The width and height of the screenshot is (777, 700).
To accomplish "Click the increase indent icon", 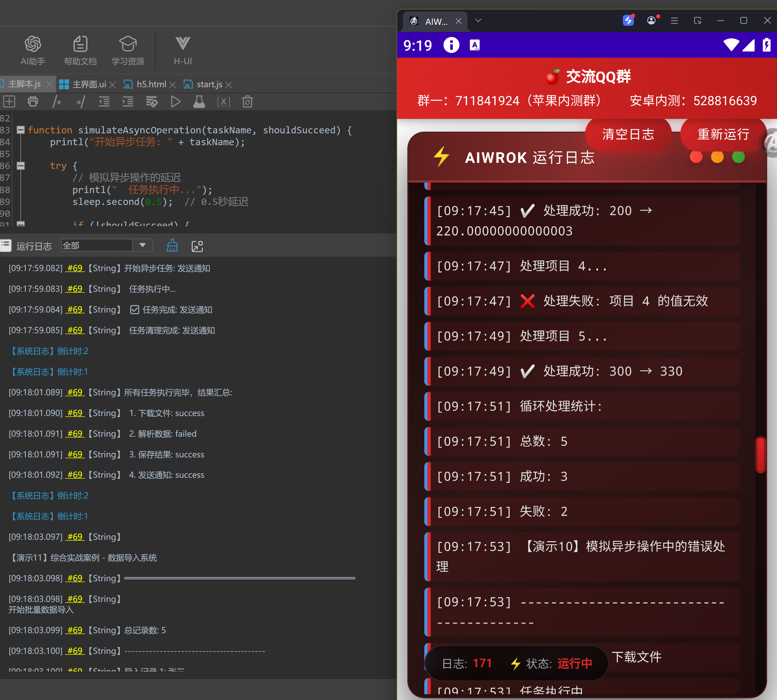I will coord(128,101).
